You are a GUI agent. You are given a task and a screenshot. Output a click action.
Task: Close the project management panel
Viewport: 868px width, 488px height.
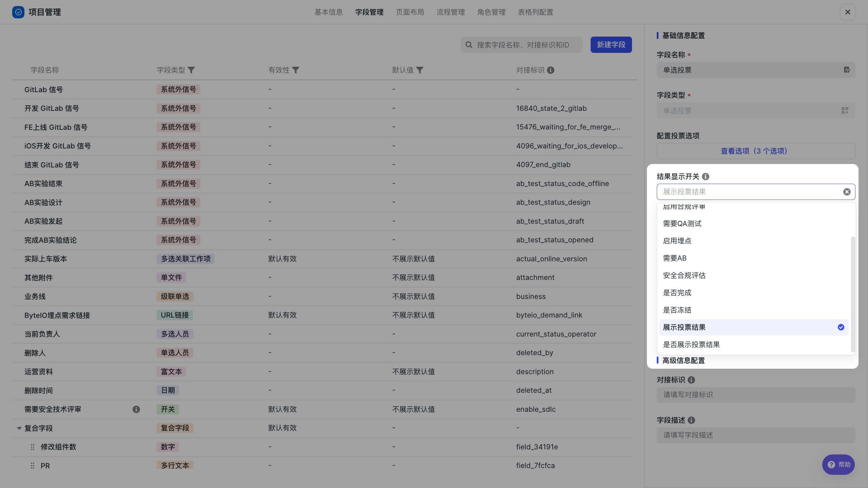coord(848,12)
